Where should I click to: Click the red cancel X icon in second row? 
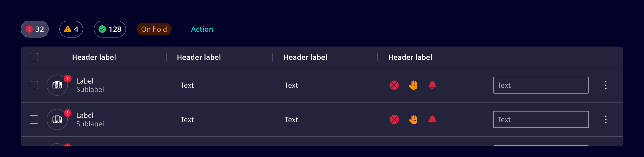coord(394,119)
